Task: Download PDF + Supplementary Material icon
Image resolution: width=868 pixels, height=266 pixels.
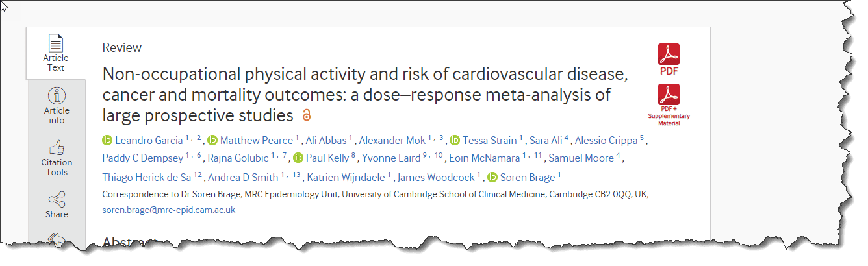Action: point(669,95)
